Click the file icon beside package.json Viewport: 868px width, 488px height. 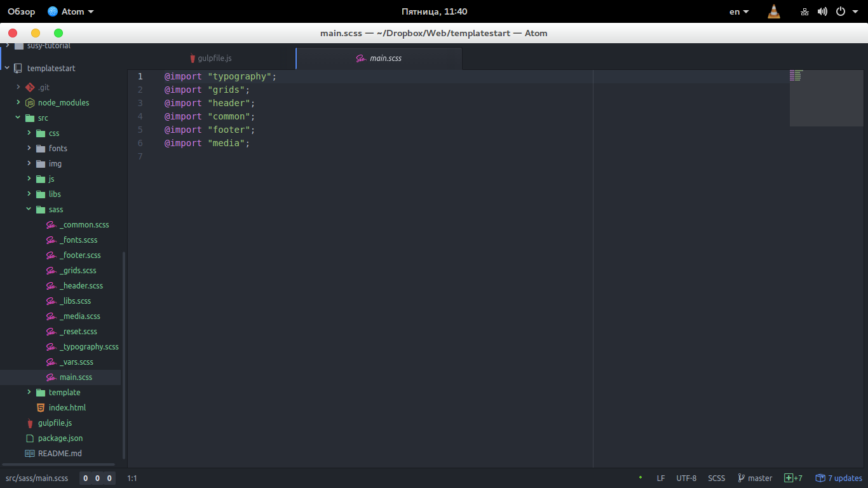coord(29,438)
